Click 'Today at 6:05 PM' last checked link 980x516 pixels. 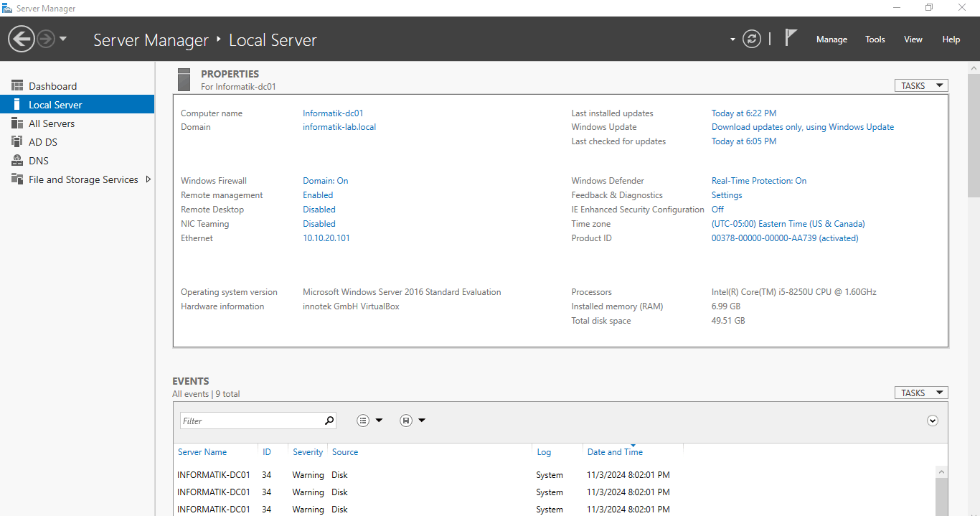[744, 141]
